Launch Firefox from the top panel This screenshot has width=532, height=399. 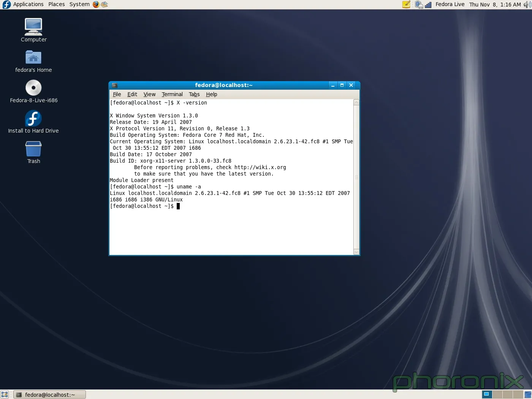click(96, 5)
